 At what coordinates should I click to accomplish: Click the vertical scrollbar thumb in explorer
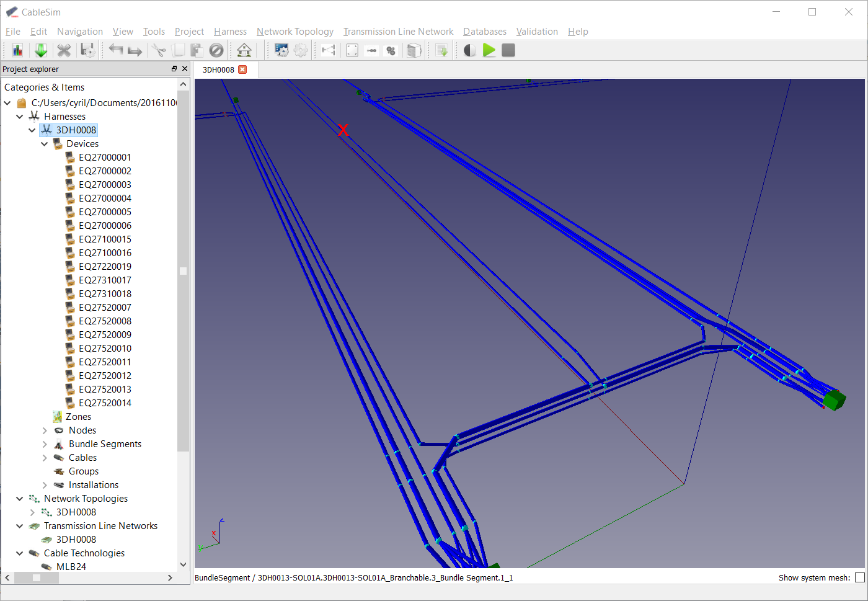[183, 271]
